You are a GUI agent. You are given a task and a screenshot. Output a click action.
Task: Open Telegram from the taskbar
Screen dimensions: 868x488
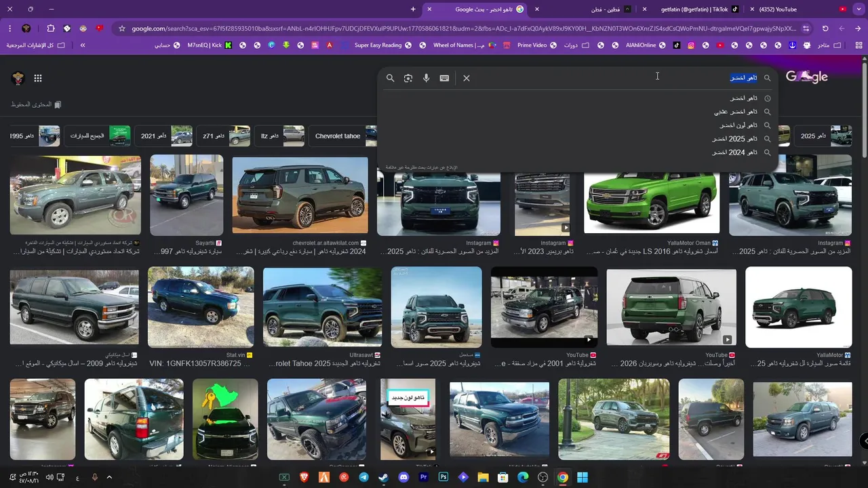(364, 477)
